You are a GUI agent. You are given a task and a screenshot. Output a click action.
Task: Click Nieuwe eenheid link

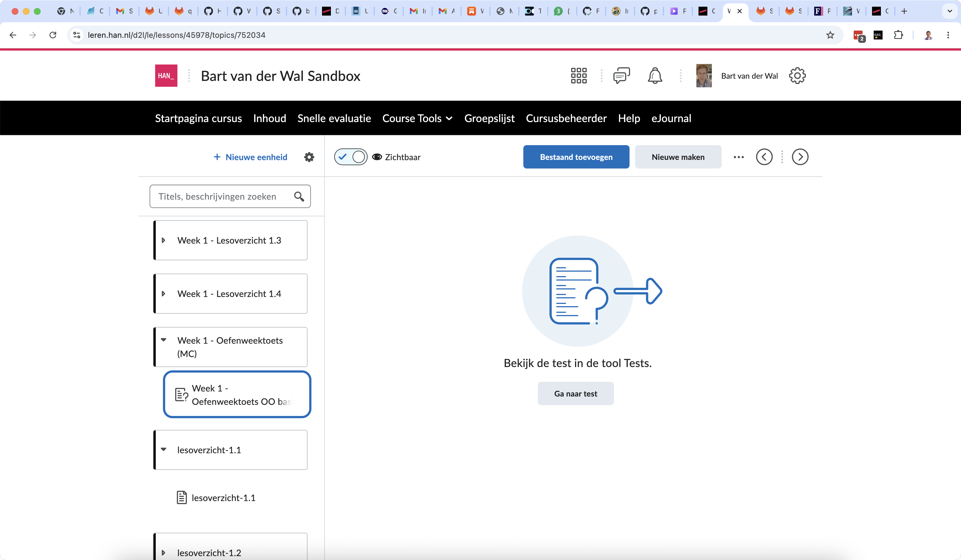(251, 157)
